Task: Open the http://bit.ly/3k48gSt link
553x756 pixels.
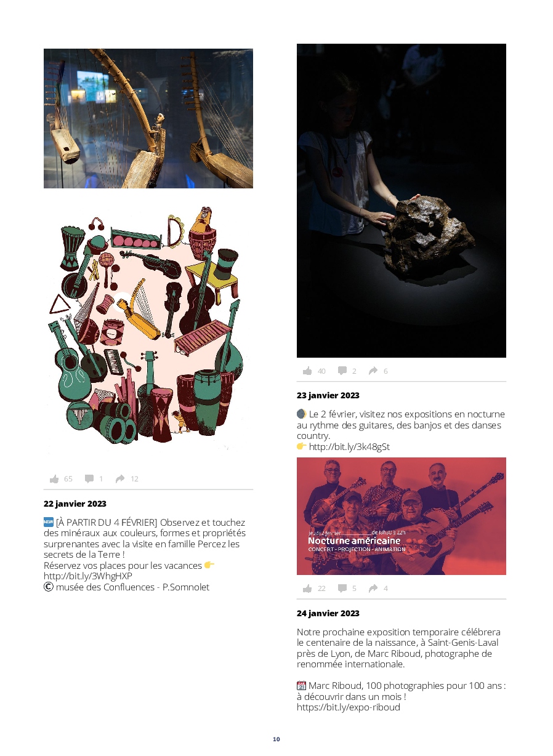Action: pyautogui.click(x=349, y=447)
